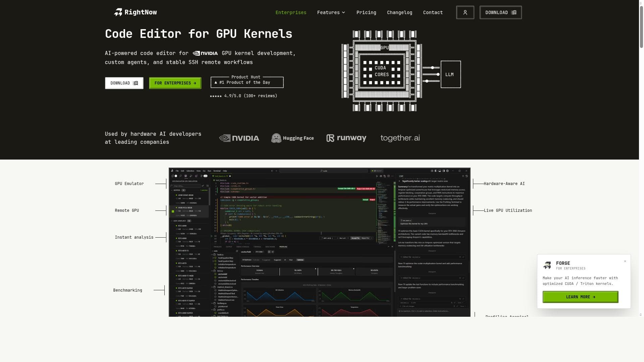The width and height of the screenshot is (644, 362).
Task: Click the Forge popup title text
Action: pos(563,263)
